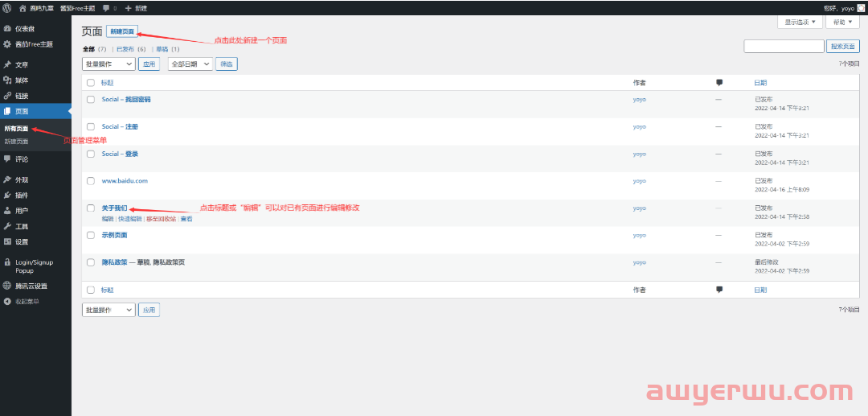868x416 pixels.
Task: Select 所有页面 submenu item
Action: 16,129
